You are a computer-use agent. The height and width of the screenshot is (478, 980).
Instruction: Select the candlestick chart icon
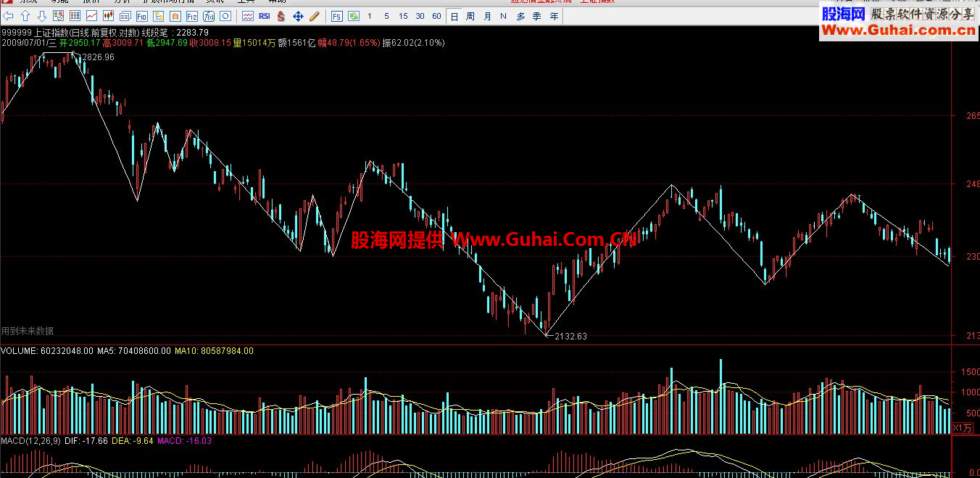108,15
